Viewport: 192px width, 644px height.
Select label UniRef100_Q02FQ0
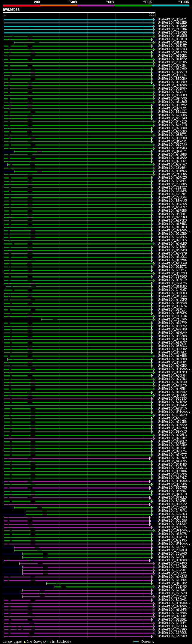(172, 88)
